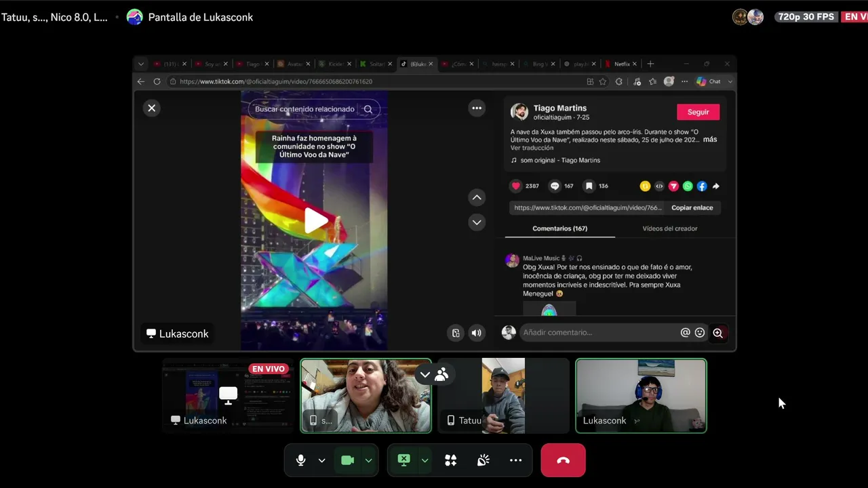Click the TikTok URL address bar

(376, 81)
